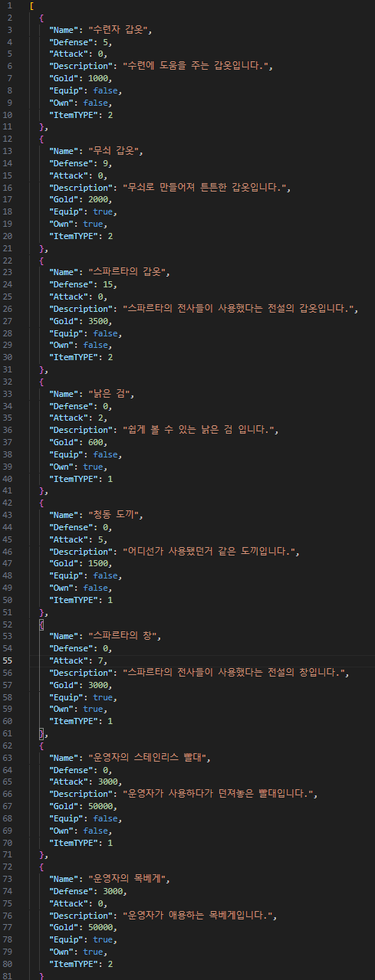The height and width of the screenshot is (980, 375).
Task: Click the name string "수련자 갑옷"
Action: (x=120, y=30)
